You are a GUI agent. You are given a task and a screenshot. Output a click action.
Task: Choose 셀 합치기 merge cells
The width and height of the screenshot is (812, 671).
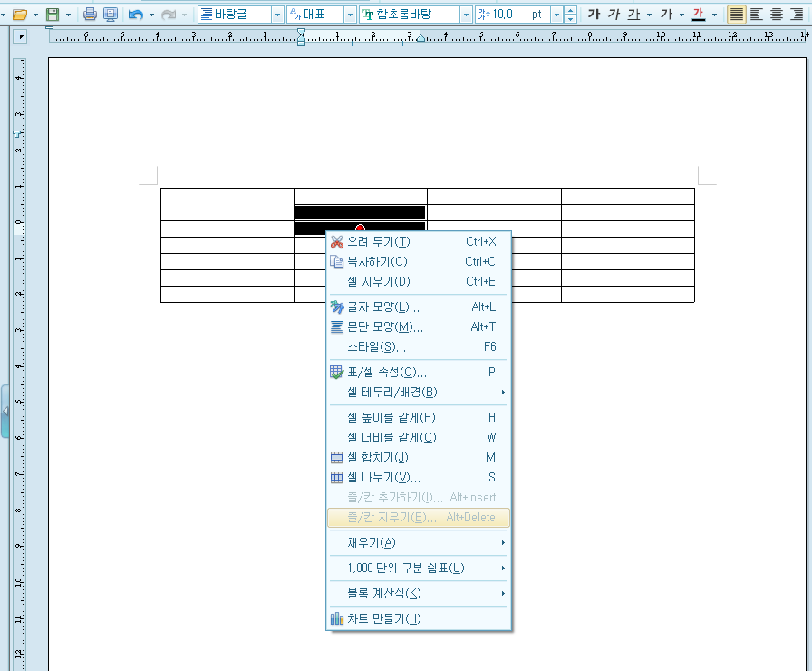click(x=419, y=458)
